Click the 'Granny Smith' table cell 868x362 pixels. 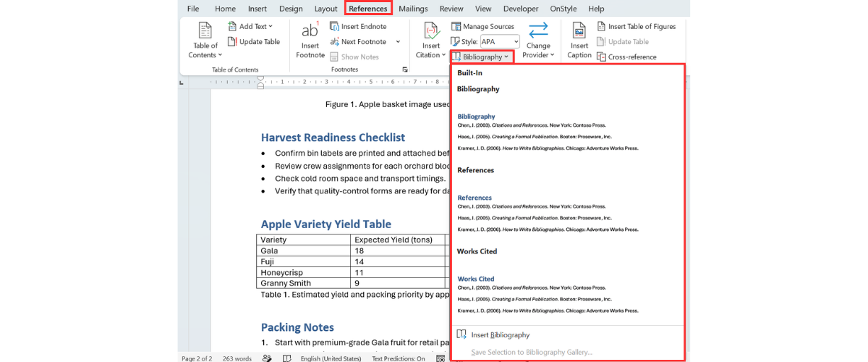pyautogui.click(x=304, y=283)
